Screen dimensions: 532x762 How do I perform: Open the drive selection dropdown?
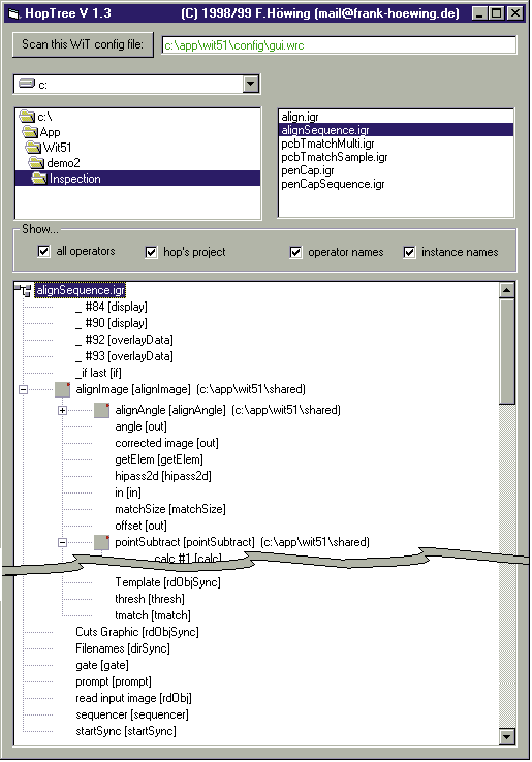click(251, 84)
